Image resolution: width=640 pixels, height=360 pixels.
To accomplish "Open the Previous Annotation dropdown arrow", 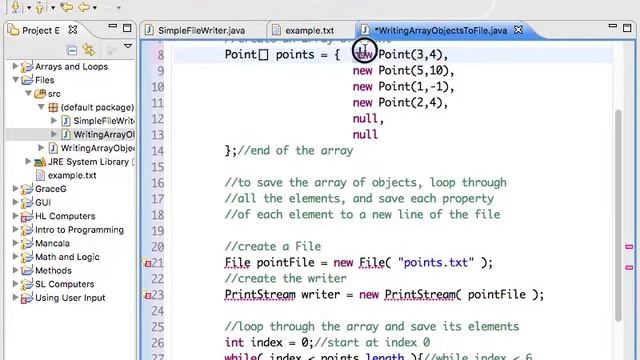I will click(53, 7).
